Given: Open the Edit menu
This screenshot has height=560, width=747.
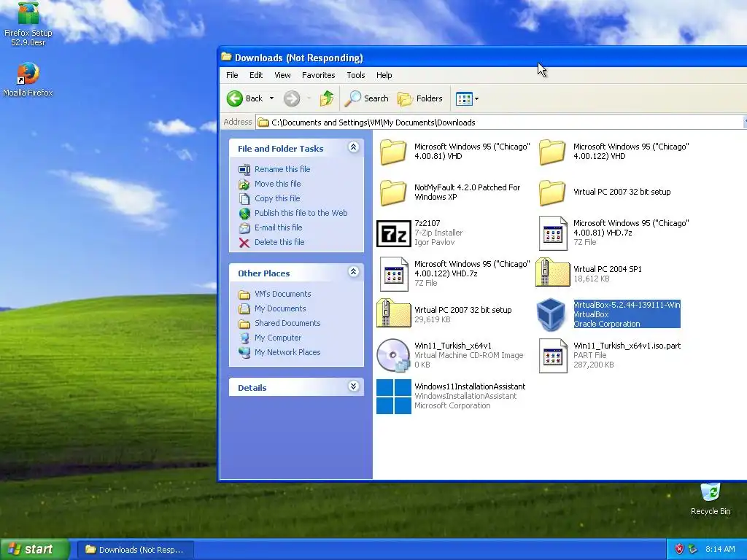Looking at the screenshot, I should pyautogui.click(x=256, y=75).
